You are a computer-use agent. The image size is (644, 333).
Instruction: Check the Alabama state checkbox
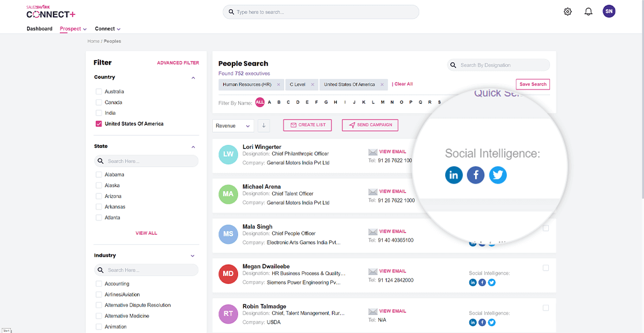pos(99,175)
